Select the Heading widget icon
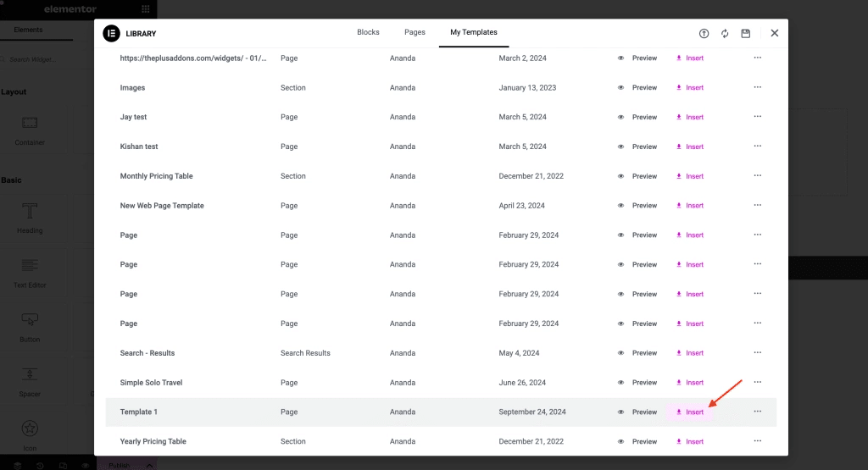Screen dimensions: 868x470 click(x=30, y=211)
